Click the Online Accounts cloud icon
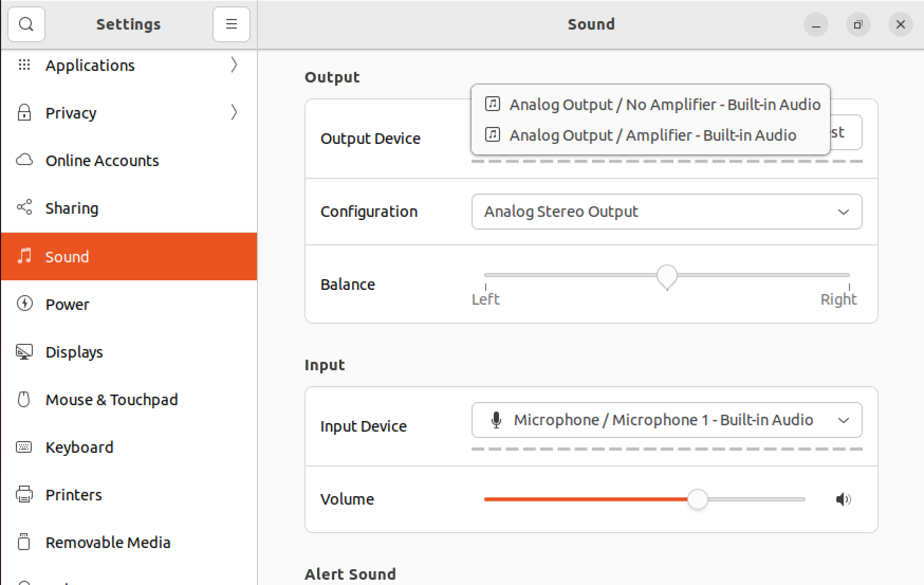924x585 pixels. [24, 160]
